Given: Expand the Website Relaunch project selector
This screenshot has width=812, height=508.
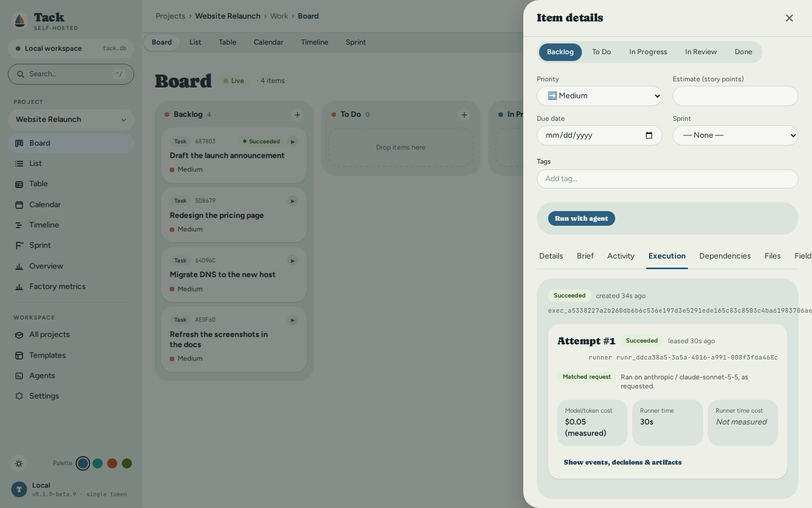Looking at the screenshot, I should (71, 120).
